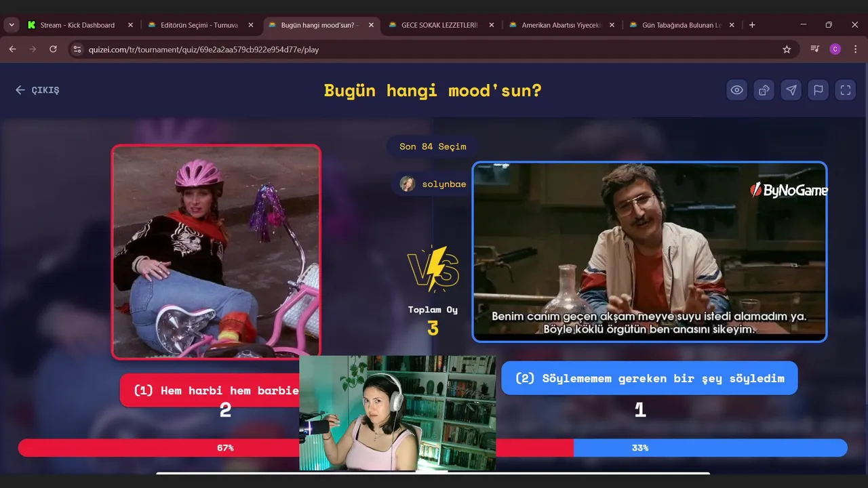Click the share/export icon next to the eye
The height and width of the screenshot is (488, 868).
pyautogui.click(x=764, y=90)
